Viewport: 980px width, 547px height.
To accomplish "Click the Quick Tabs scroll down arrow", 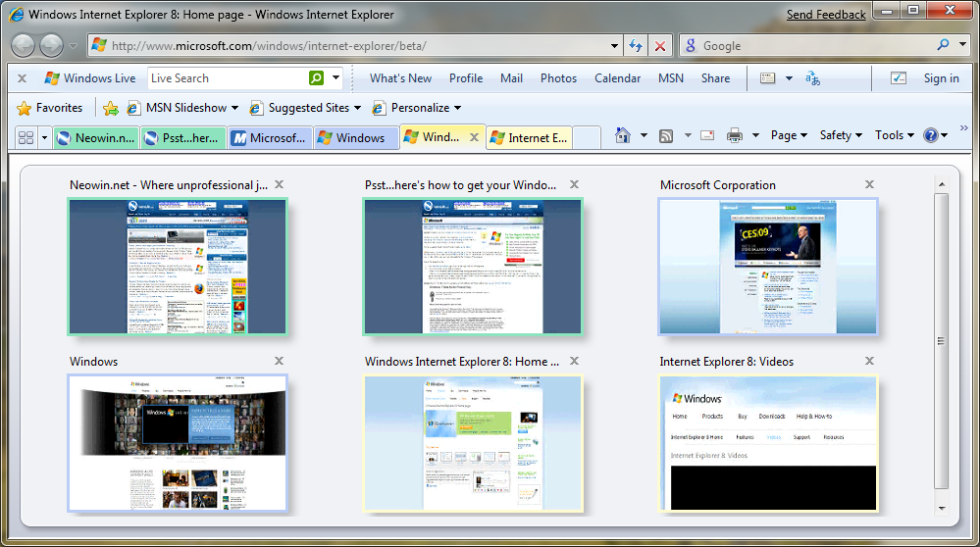I will click(x=941, y=509).
